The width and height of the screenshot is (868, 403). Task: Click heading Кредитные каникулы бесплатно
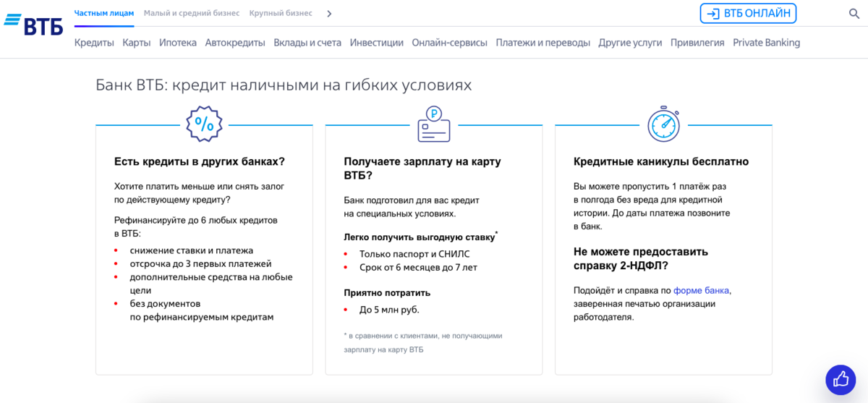(661, 161)
